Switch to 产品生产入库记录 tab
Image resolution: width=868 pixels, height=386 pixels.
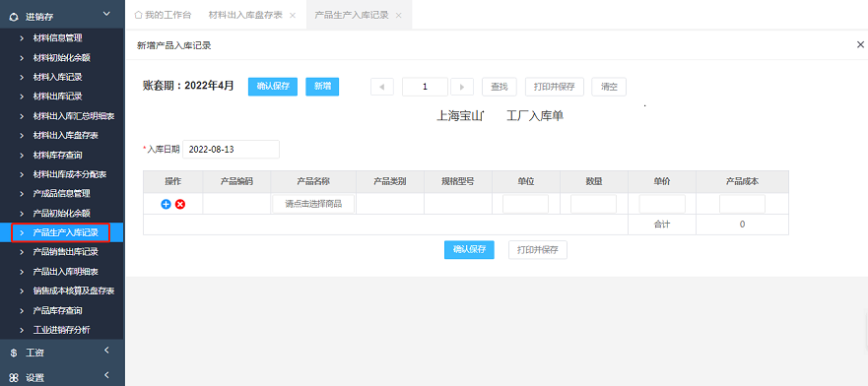pyautogui.click(x=352, y=15)
